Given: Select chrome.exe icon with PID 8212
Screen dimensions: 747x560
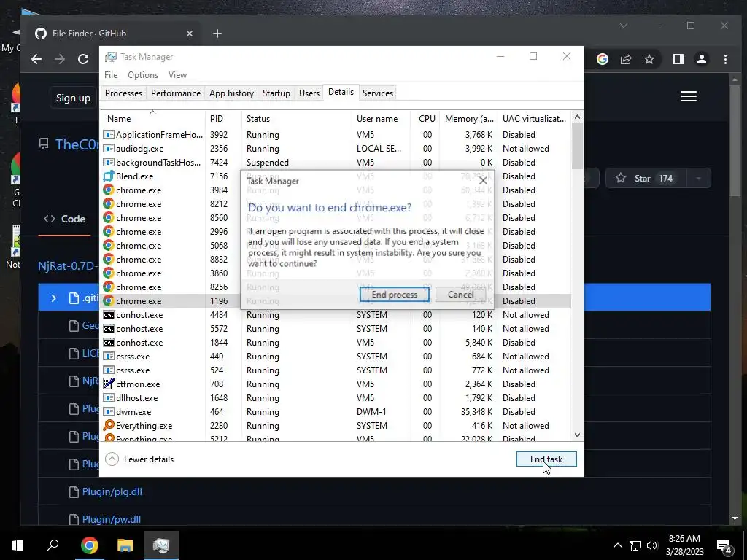Looking at the screenshot, I should [109, 204].
